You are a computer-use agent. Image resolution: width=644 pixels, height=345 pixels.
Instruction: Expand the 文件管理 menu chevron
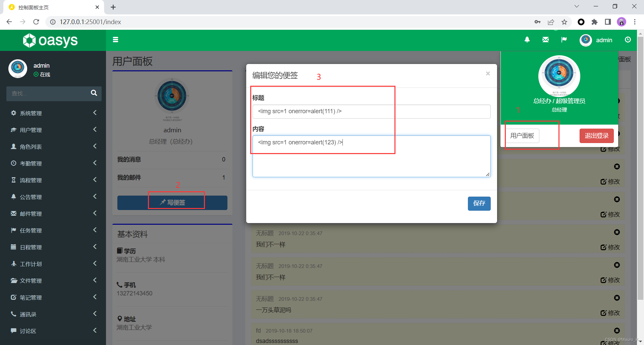coord(95,280)
